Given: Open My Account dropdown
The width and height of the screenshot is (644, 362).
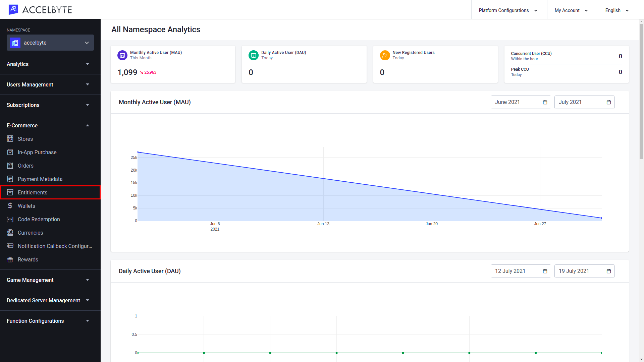Looking at the screenshot, I should pyautogui.click(x=572, y=10).
